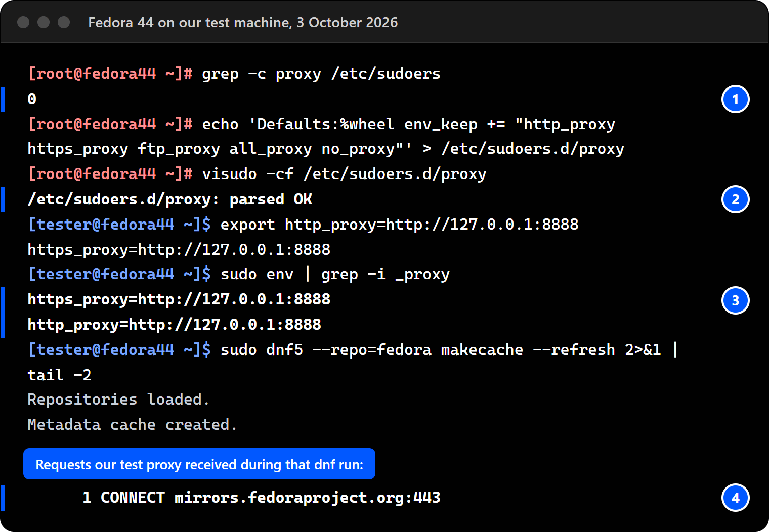Click the line ending '> /etc/sudoers.d/proxy'

click(326, 149)
